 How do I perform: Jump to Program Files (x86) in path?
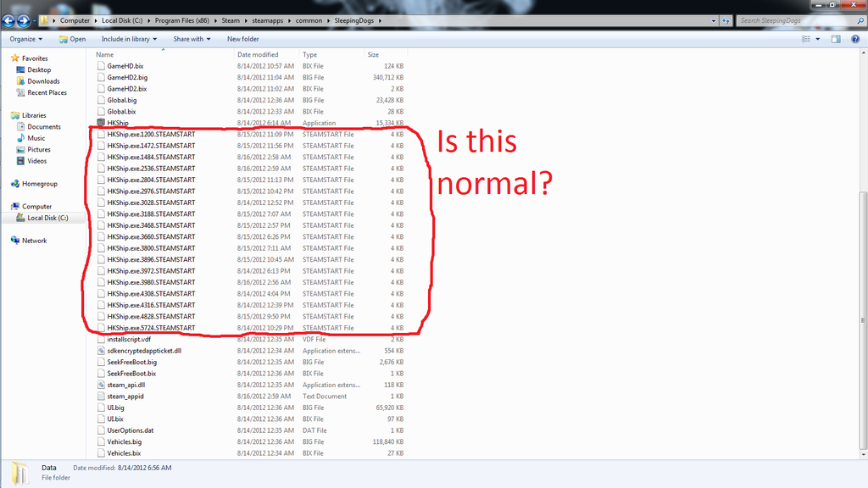pyautogui.click(x=182, y=20)
